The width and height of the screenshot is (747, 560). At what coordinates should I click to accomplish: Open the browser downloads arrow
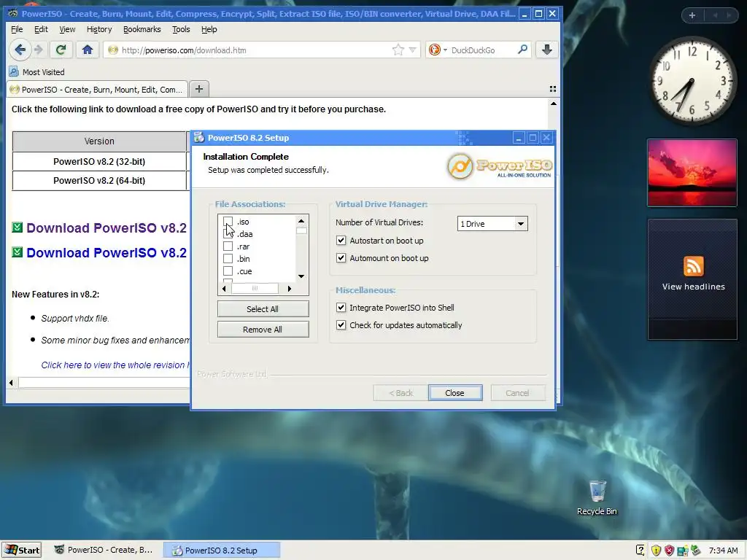547,50
